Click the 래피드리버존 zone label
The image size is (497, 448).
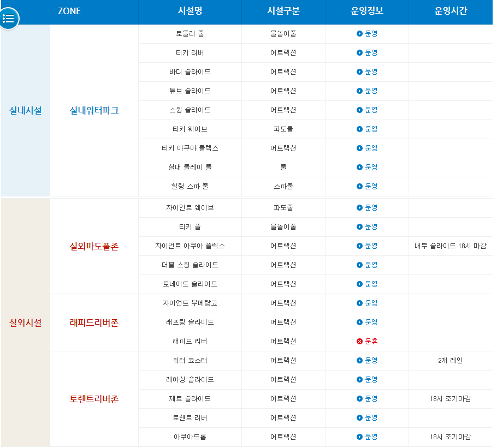[x=94, y=322]
